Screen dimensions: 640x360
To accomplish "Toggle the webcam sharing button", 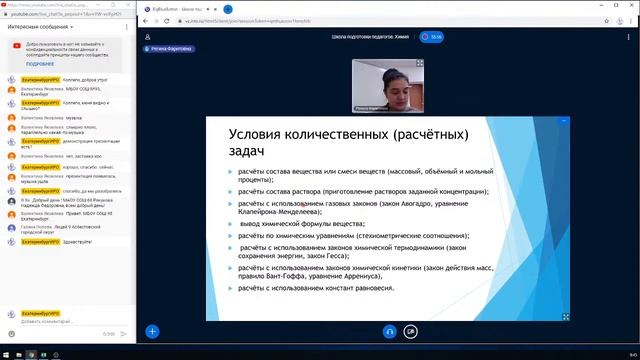I will [410, 331].
